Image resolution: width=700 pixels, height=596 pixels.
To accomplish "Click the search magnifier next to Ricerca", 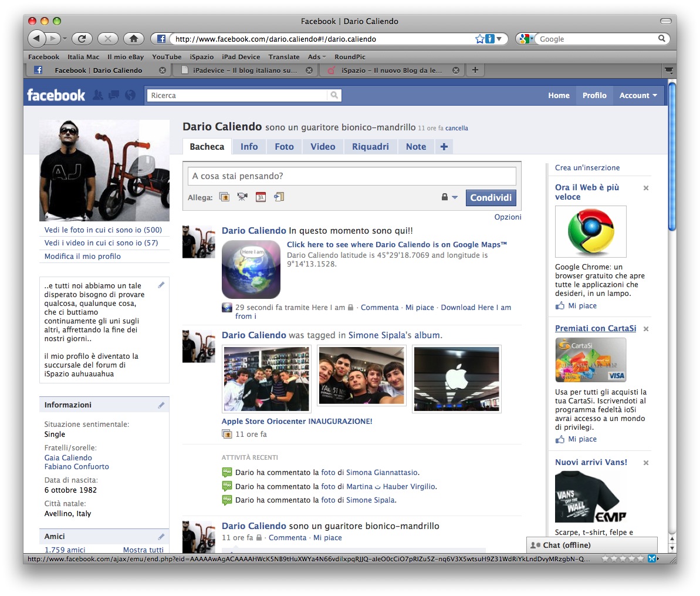I will [334, 95].
